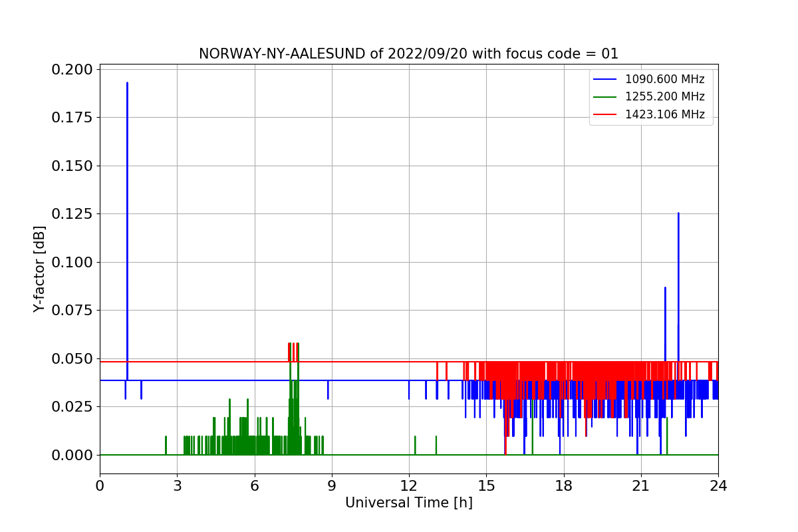Click the blue spike peak reaching 0.125 dB
This screenshot has width=798, height=532.
[678, 214]
